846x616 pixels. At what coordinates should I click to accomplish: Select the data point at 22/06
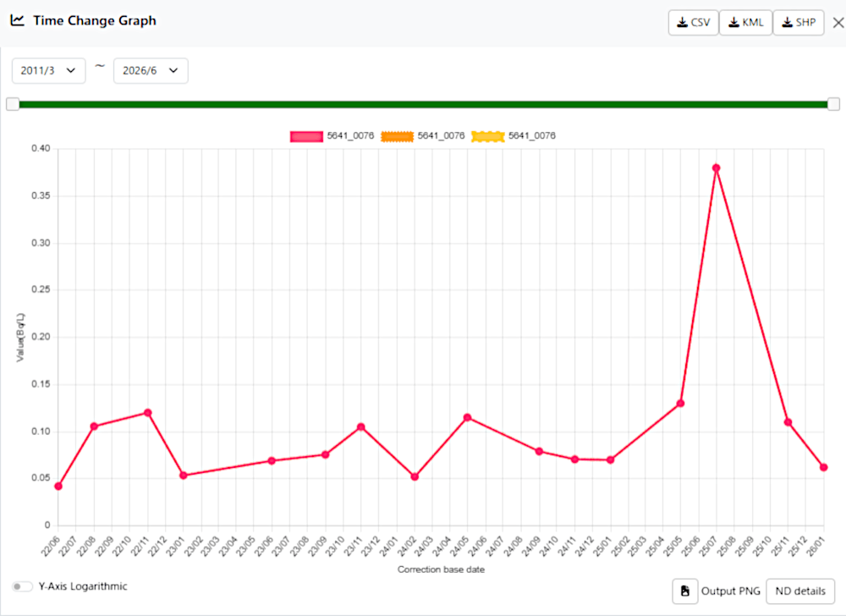(58, 486)
